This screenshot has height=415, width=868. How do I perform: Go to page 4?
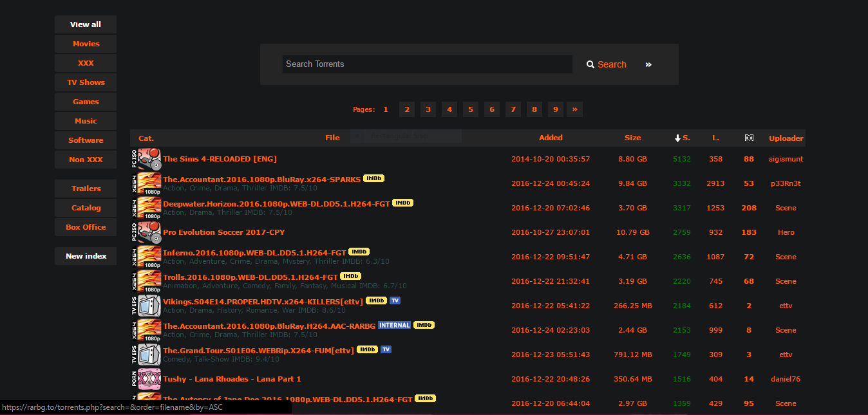click(449, 109)
